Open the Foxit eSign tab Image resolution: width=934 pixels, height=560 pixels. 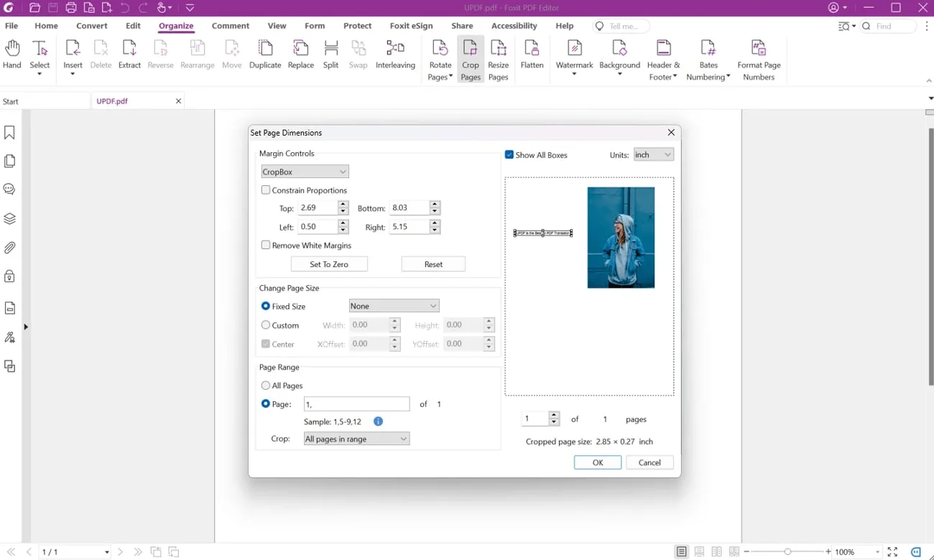[411, 25]
